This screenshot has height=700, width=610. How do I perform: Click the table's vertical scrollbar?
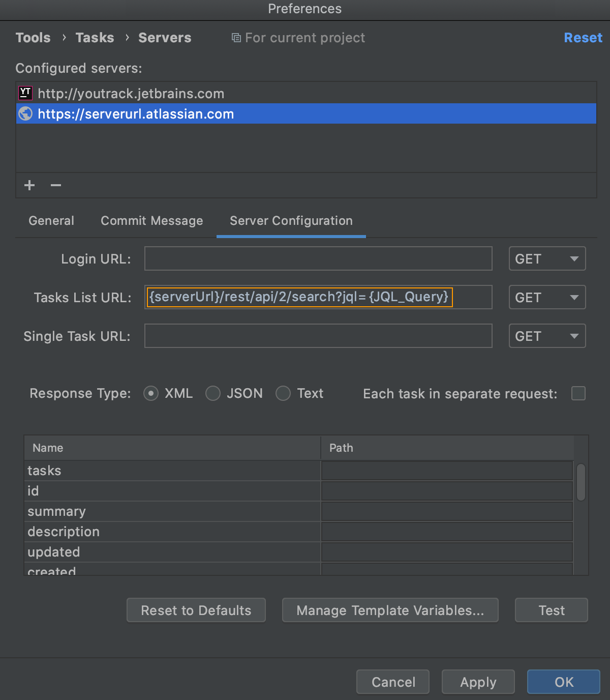pyautogui.click(x=581, y=482)
